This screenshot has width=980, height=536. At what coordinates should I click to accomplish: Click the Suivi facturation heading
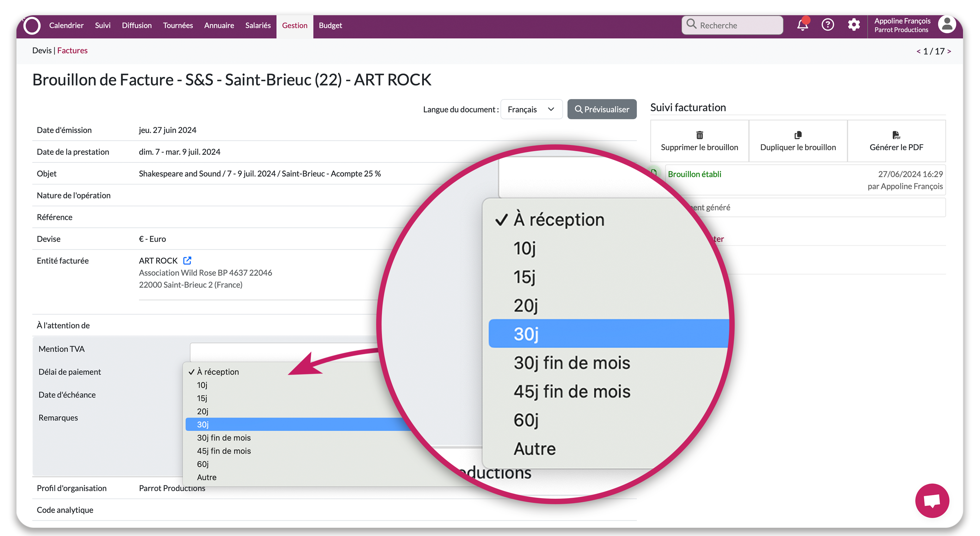click(688, 108)
